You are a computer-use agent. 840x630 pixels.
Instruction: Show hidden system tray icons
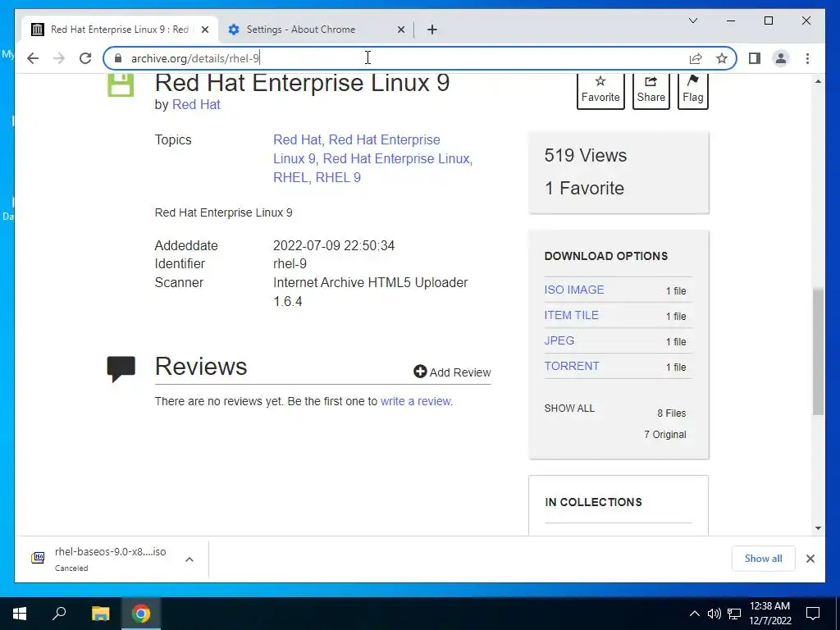(694, 614)
